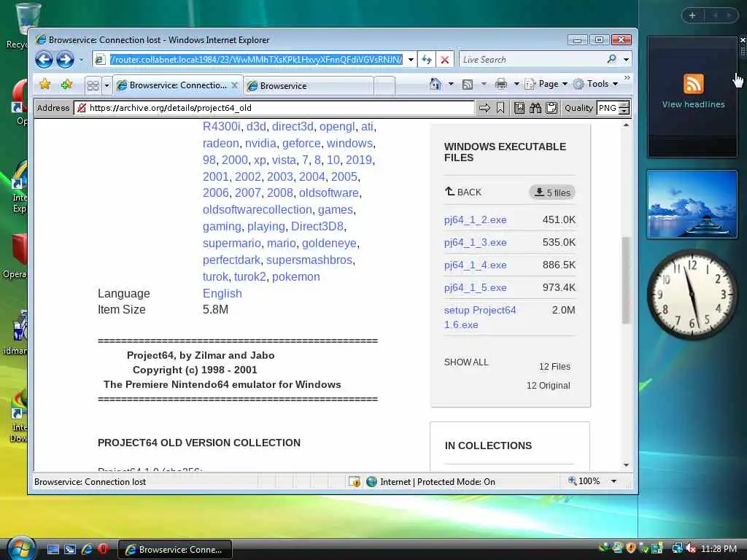Image resolution: width=747 pixels, height=560 pixels.
Task: Switch to the Browservice: Connection tab
Action: coord(177,85)
